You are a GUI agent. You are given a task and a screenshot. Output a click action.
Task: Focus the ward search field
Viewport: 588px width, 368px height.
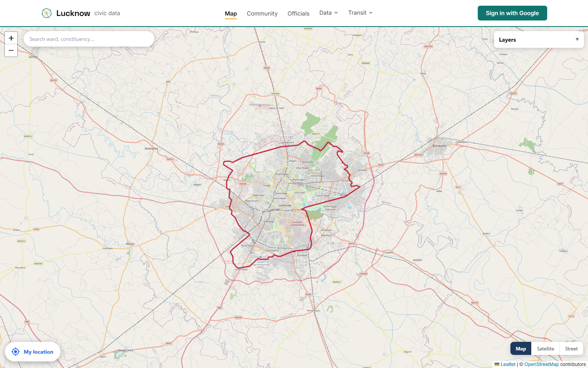pos(89,39)
